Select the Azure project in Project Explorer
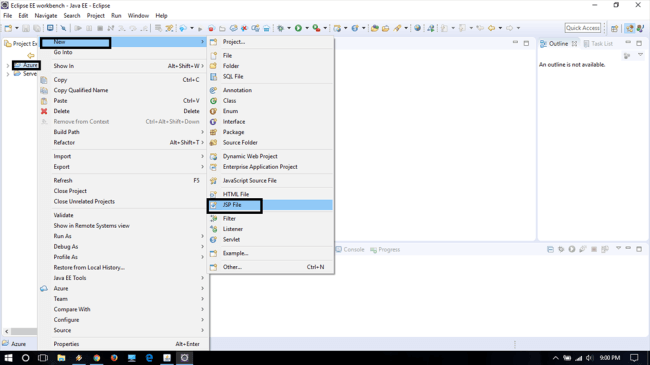This screenshot has height=365, width=650. [26, 65]
